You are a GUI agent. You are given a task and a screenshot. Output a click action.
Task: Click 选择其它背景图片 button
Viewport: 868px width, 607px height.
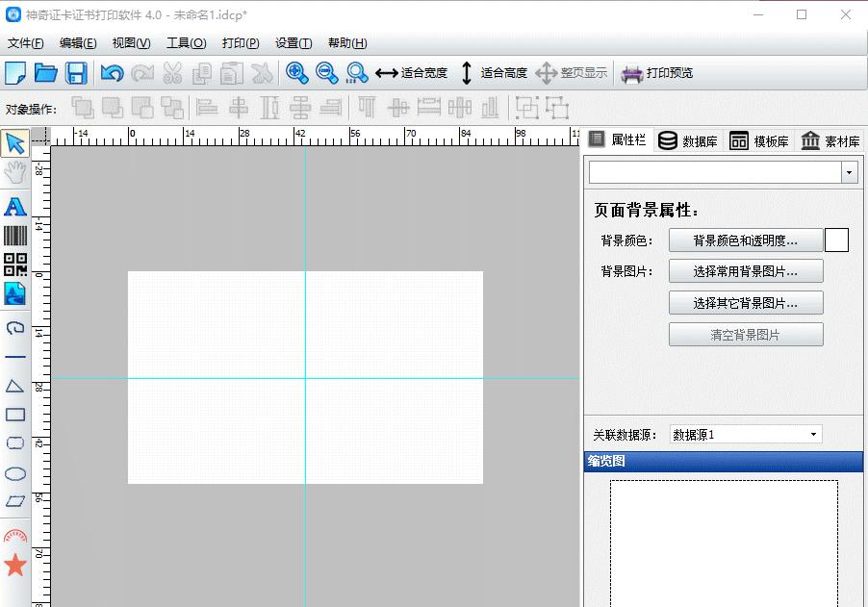[x=746, y=303]
